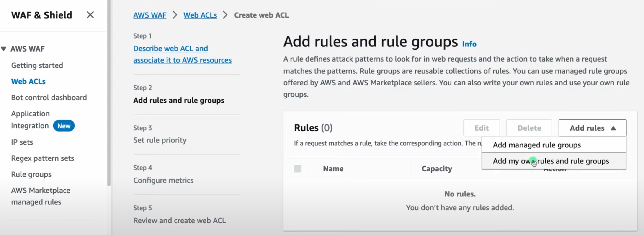Select Configure metrics step

pyautogui.click(x=163, y=180)
